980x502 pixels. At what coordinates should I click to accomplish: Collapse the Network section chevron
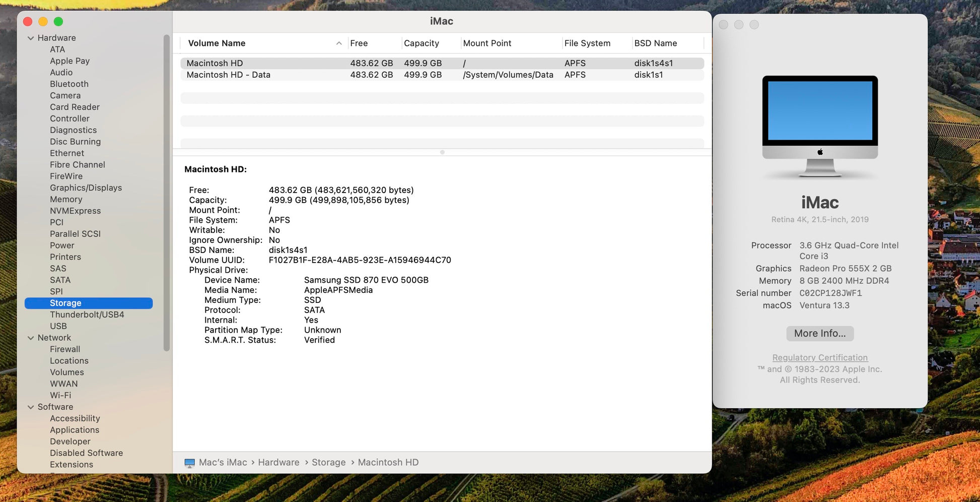coord(31,338)
